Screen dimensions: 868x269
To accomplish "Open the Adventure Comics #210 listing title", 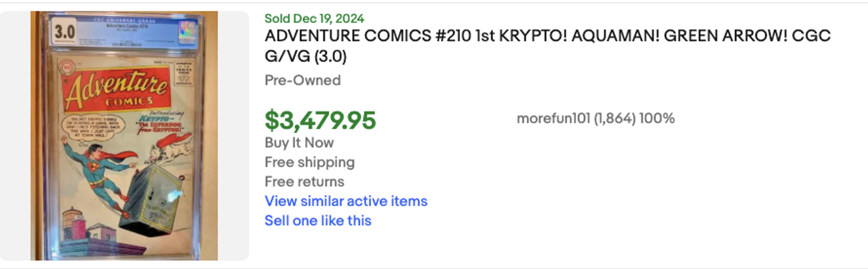I will tap(547, 45).
